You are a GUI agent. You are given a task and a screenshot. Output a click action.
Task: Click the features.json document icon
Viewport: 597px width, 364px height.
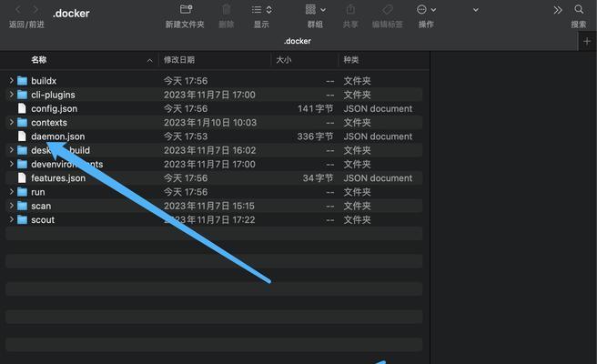tap(22, 177)
